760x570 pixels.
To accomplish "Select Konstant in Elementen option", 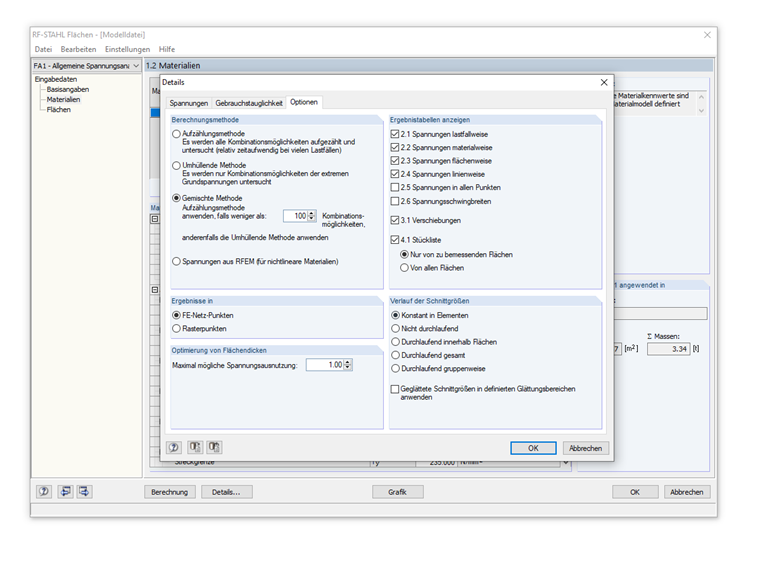I will coord(396,315).
